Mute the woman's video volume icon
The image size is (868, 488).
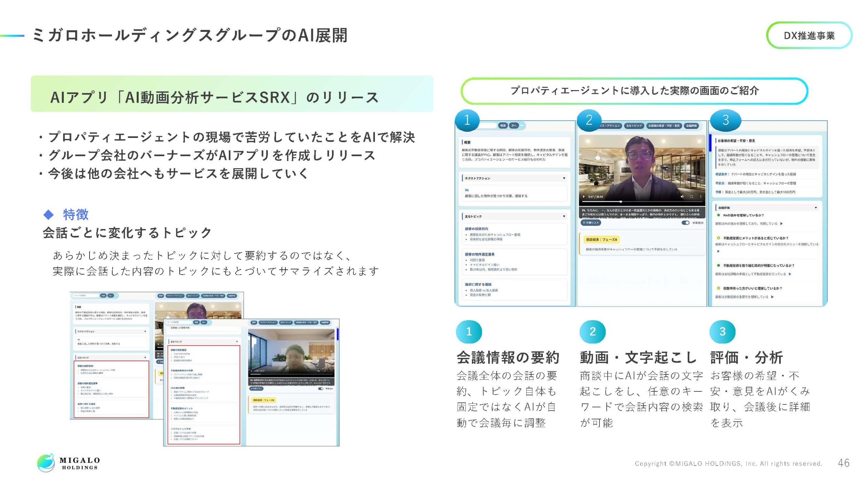tap(318, 371)
